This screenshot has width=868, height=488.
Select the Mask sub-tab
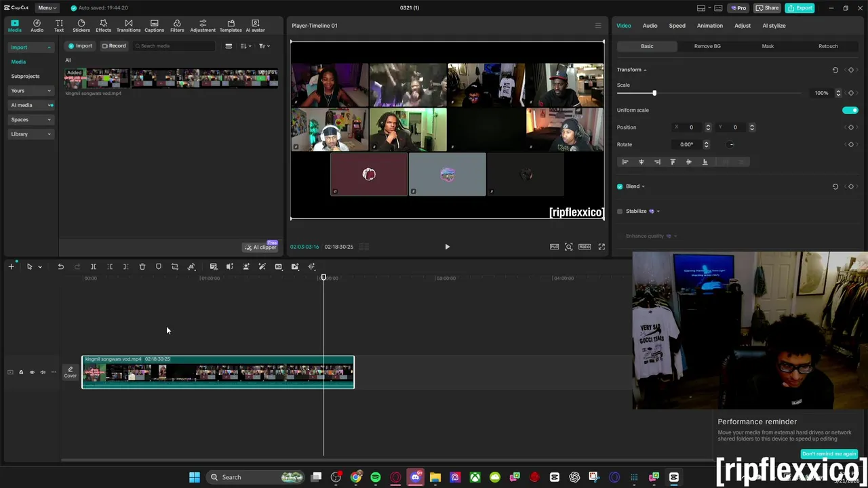[x=768, y=46]
